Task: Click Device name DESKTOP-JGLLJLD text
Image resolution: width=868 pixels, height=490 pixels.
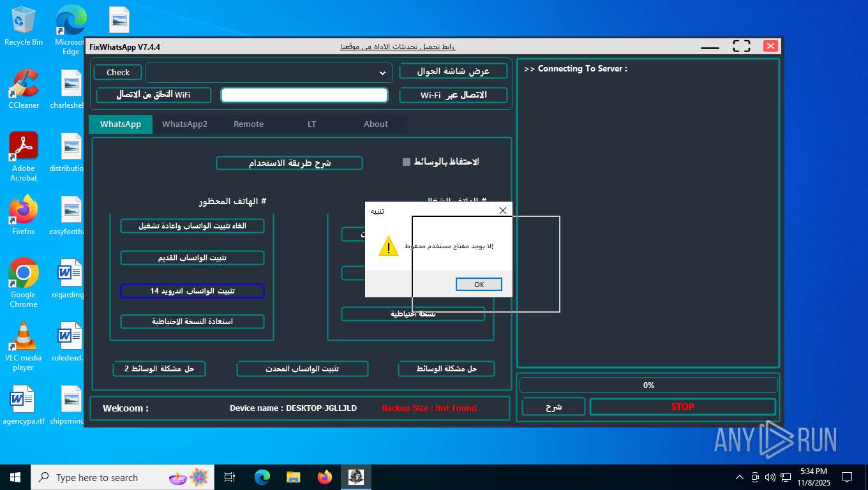Action: point(294,408)
